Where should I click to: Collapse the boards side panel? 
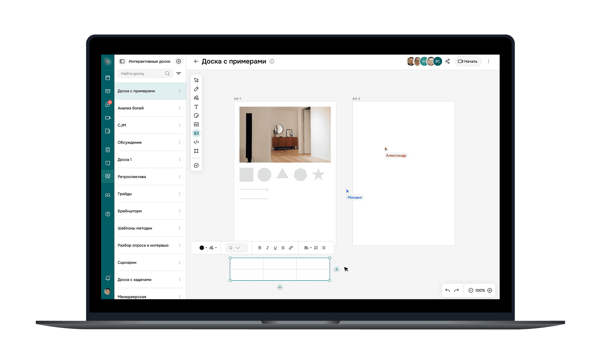[x=122, y=62]
